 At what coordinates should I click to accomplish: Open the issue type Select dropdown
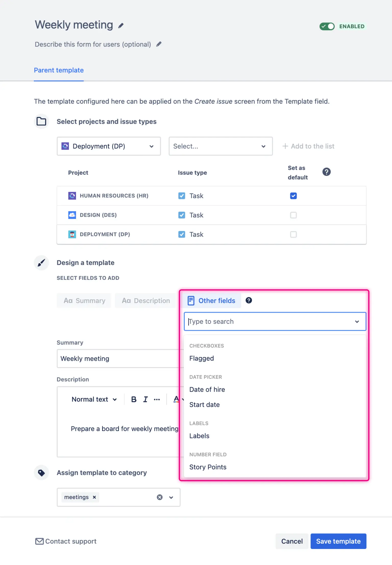(x=220, y=146)
